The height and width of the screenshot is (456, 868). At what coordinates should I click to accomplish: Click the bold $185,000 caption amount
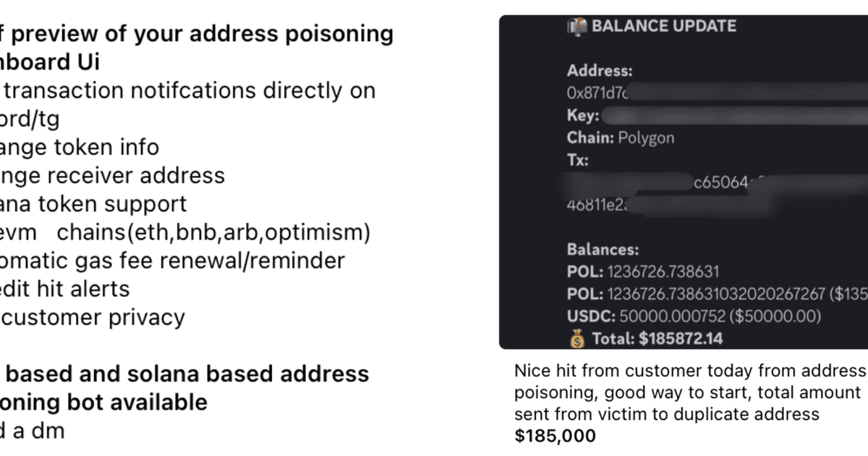(x=556, y=436)
